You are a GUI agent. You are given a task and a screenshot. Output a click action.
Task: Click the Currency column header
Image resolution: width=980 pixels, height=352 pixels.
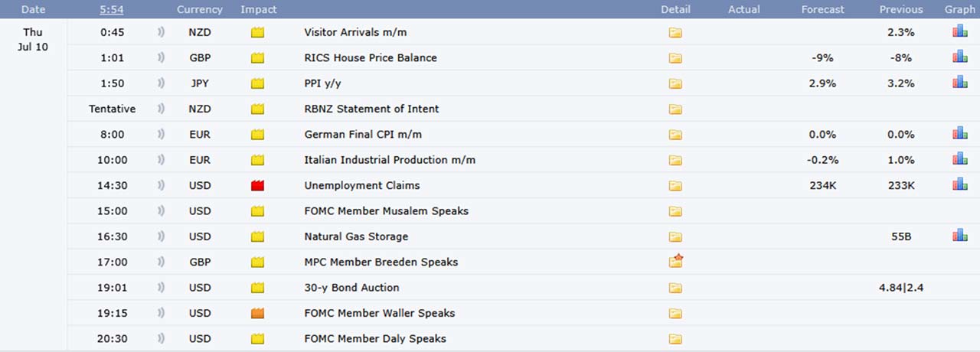[x=199, y=9]
